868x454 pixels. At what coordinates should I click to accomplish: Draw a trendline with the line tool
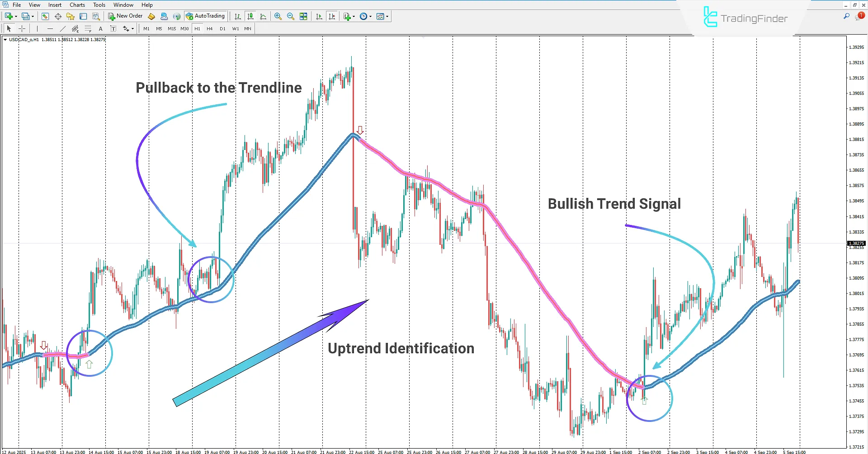pos(63,28)
